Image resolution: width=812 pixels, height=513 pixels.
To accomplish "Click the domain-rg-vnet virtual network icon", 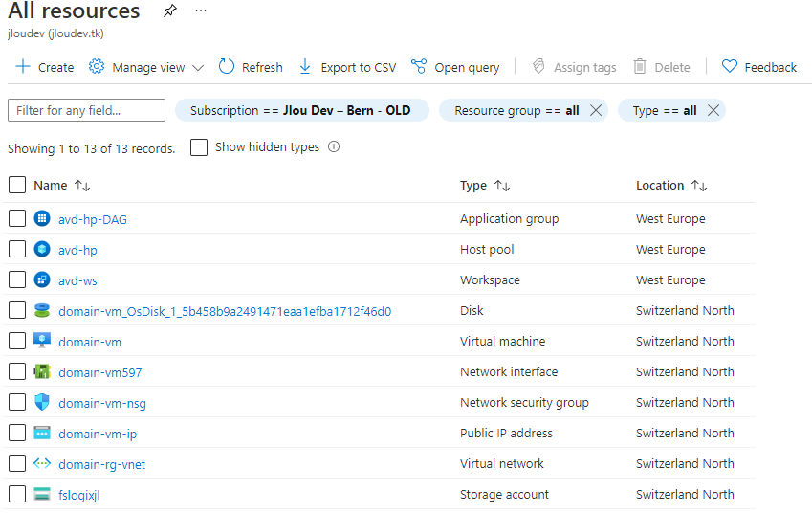I will 42,463.
